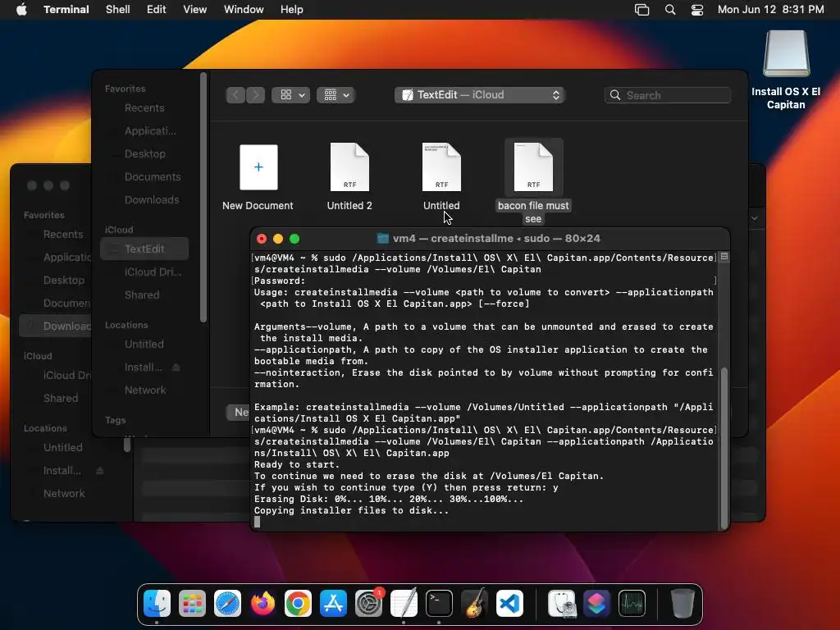This screenshot has height=630, width=840.
Task: Open Launchpad in the Dock
Action: (x=192, y=604)
